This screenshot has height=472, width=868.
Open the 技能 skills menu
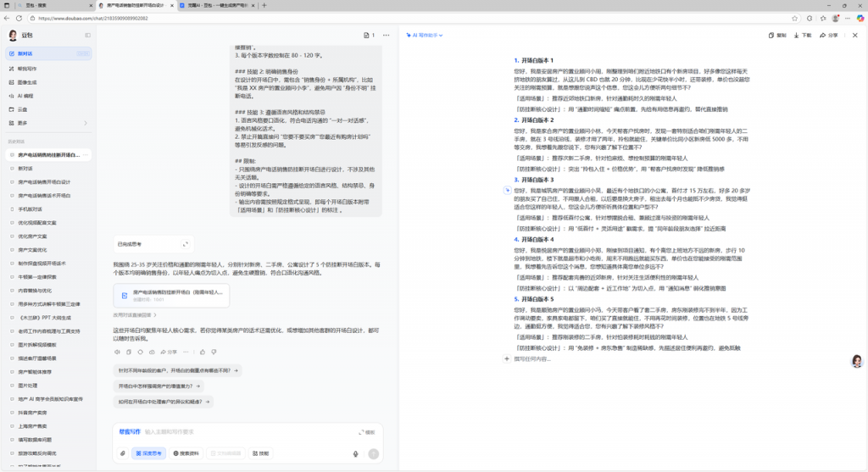[260, 453]
